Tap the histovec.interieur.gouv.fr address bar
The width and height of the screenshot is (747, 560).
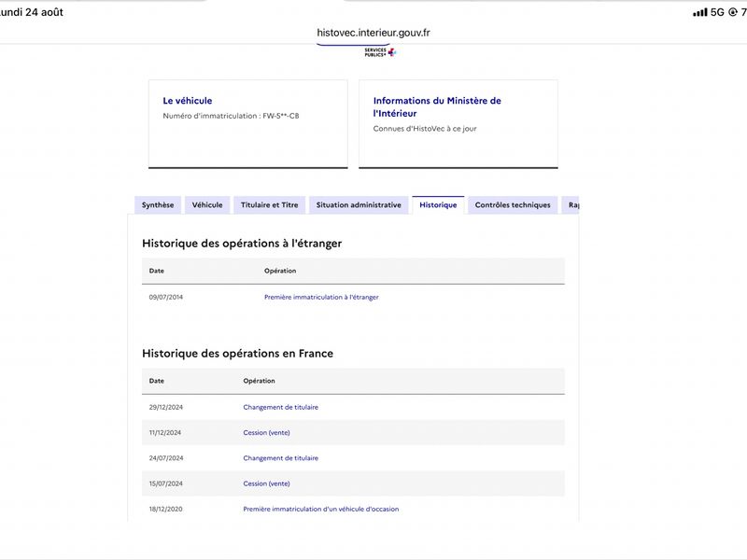373,33
